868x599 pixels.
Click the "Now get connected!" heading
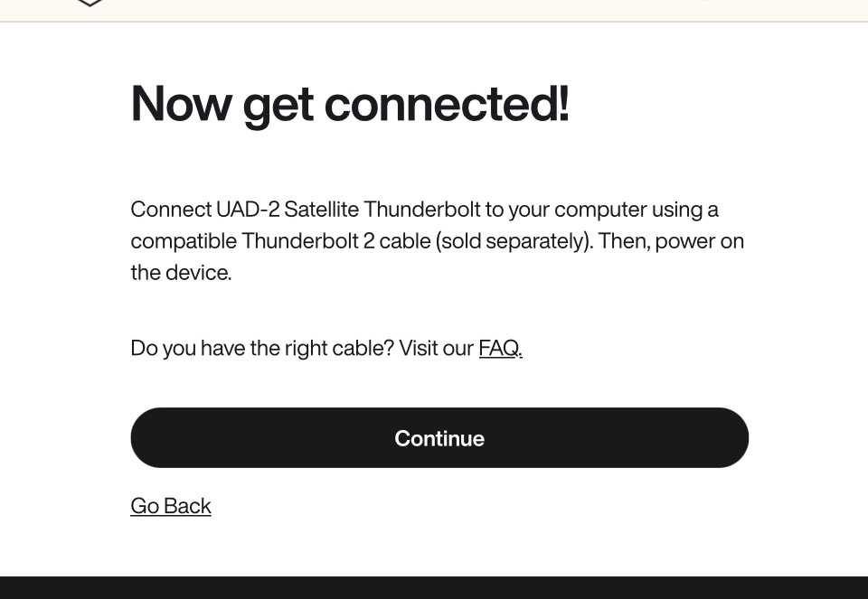(x=350, y=103)
